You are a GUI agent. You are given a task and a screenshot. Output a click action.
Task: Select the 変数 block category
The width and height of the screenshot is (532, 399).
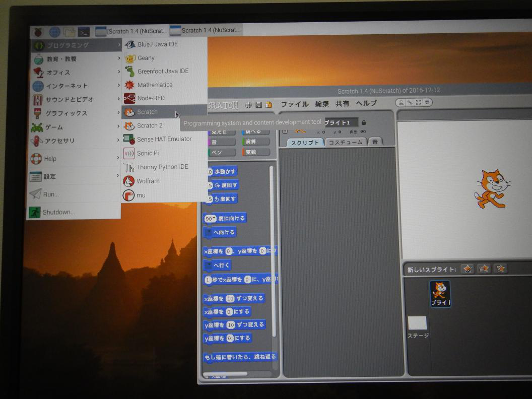click(256, 152)
